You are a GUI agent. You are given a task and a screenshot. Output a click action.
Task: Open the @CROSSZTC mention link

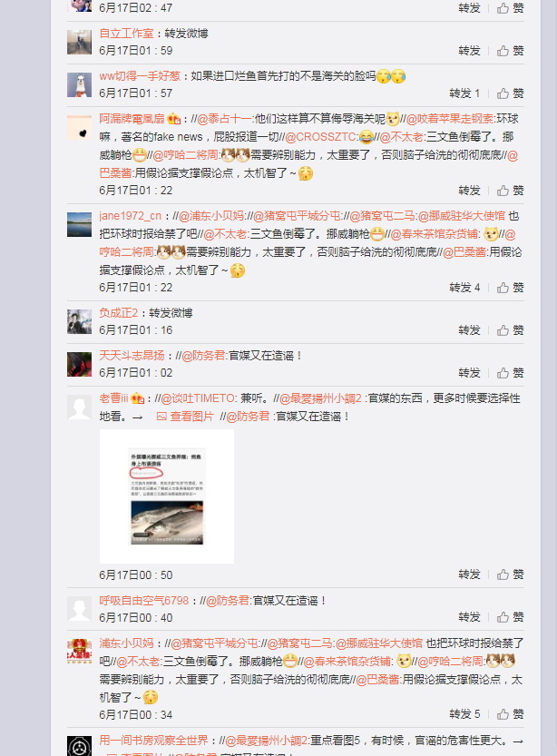pyautogui.click(x=321, y=137)
